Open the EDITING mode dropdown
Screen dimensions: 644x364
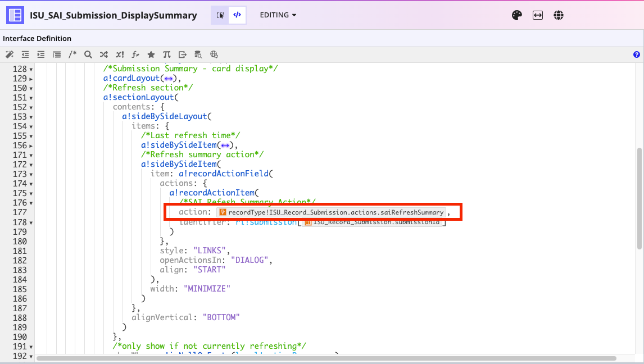click(x=278, y=15)
